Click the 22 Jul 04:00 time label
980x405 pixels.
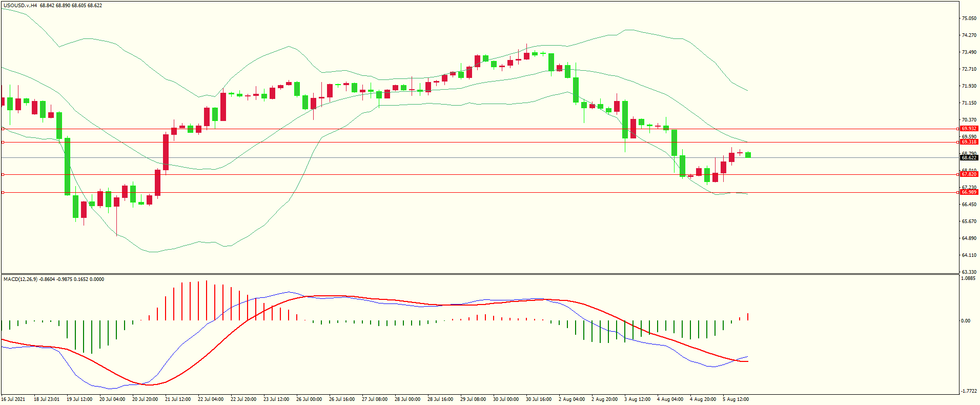coord(211,399)
